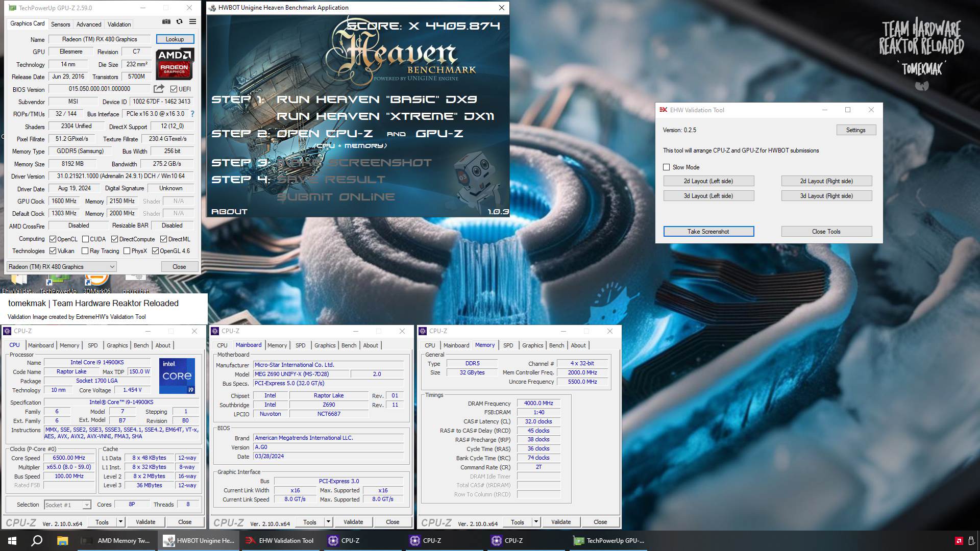This screenshot has height=551, width=980.
Task: Click Close Tools button
Action: coord(826,232)
